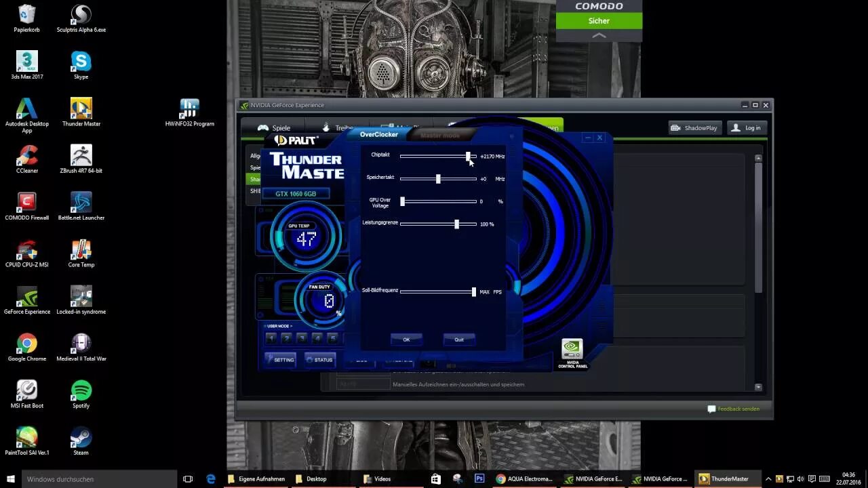The height and width of the screenshot is (488, 868).
Task: Switch to Desktop folder on the taskbar
Action: pos(324,479)
